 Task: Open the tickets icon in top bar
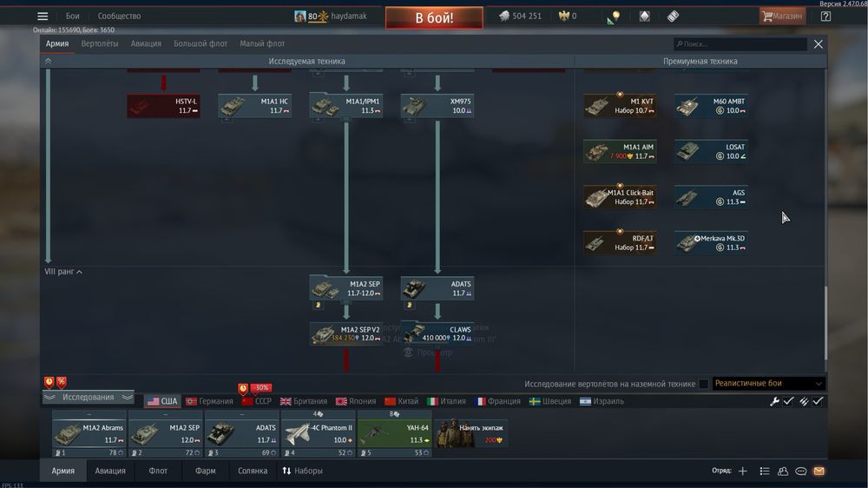[x=673, y=16]
